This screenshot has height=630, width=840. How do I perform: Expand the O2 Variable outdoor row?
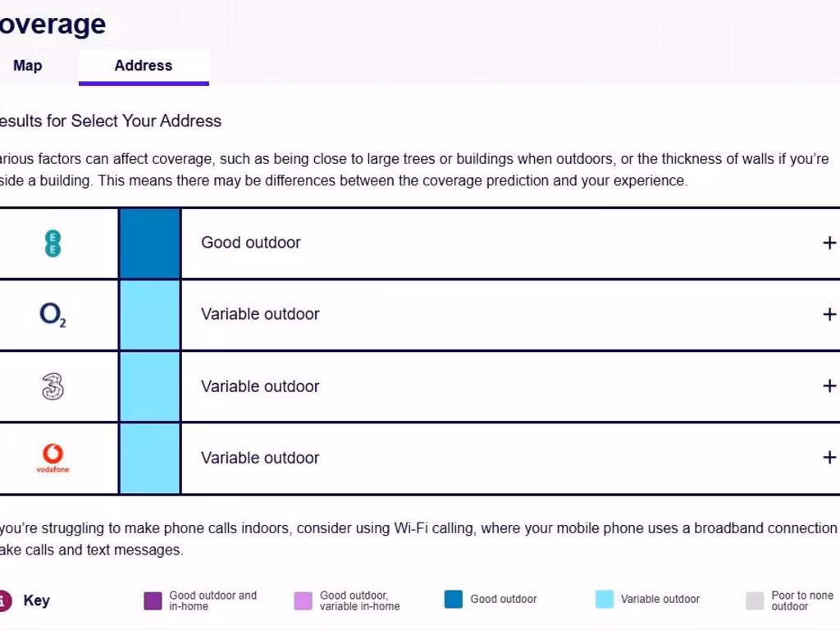829,314
